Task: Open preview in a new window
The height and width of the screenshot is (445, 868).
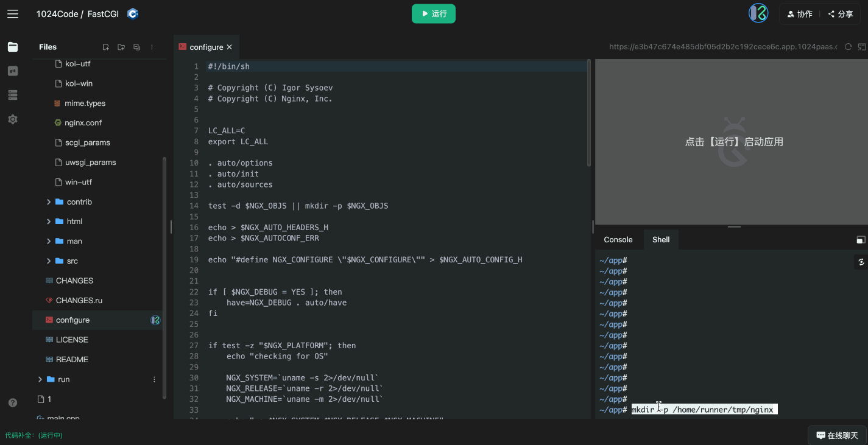Action: click(862, 47)
